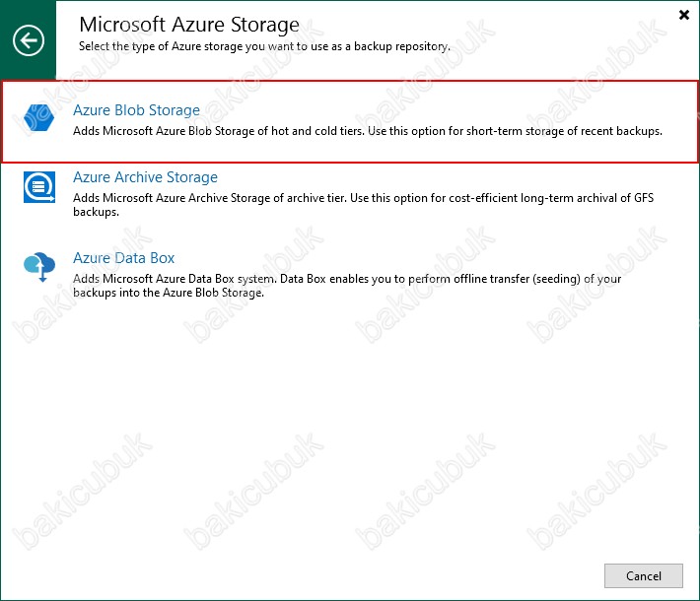The height and width of the screenshot is (601, 700).
Task: Click the blue hexagon Azure Blob icon
Action: tap(38, 118)
